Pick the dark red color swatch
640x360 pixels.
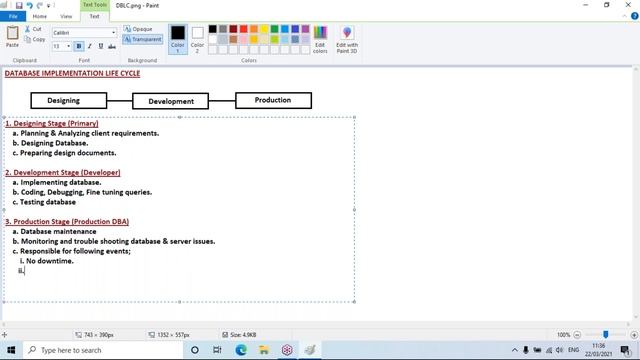point(233,29)
